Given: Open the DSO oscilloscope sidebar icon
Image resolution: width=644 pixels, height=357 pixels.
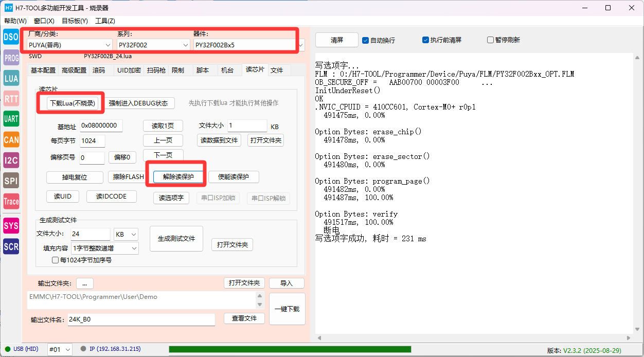Looking at the screenshot, I should tap(11, 37).
